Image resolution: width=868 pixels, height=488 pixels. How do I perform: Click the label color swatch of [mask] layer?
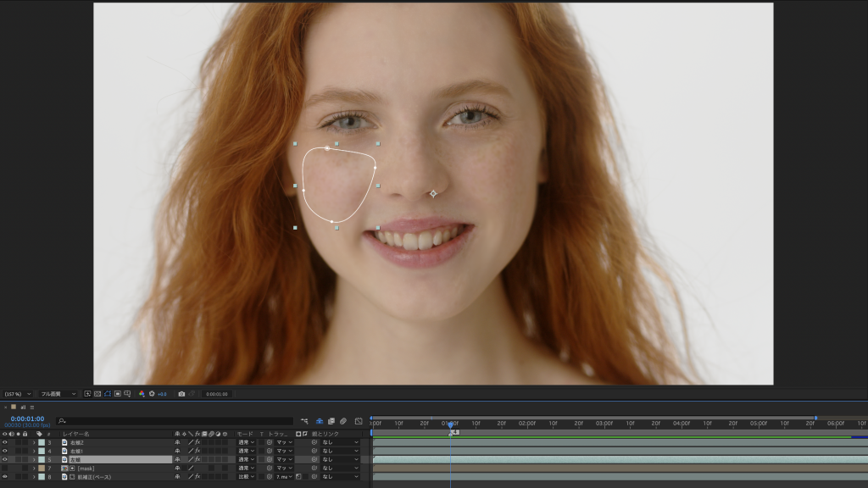[x=42, y=468]
